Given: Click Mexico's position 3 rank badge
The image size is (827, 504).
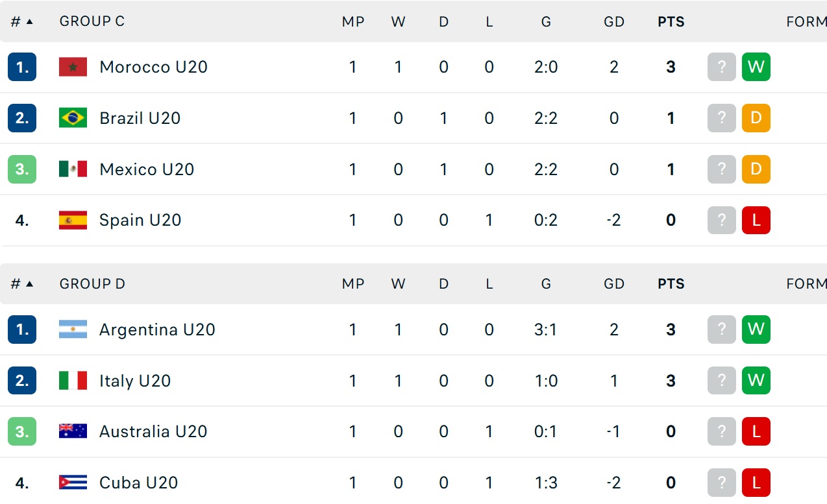Looking at the screenshot, I should tap(22, 169).
